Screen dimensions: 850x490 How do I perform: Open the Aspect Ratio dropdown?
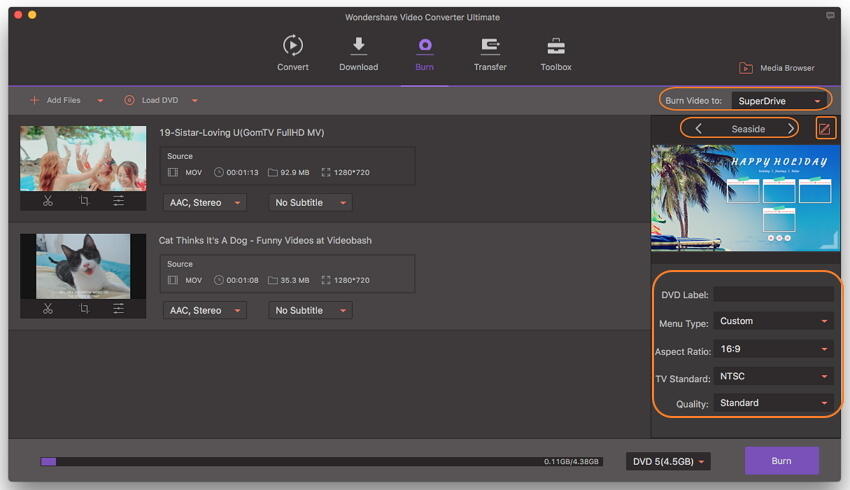(x=774, y=349)
